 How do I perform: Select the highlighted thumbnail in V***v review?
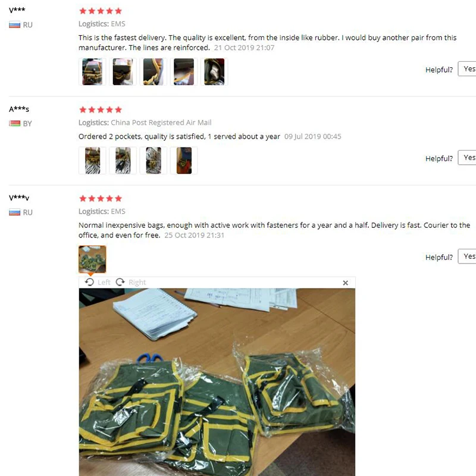[x=92, y=259]
